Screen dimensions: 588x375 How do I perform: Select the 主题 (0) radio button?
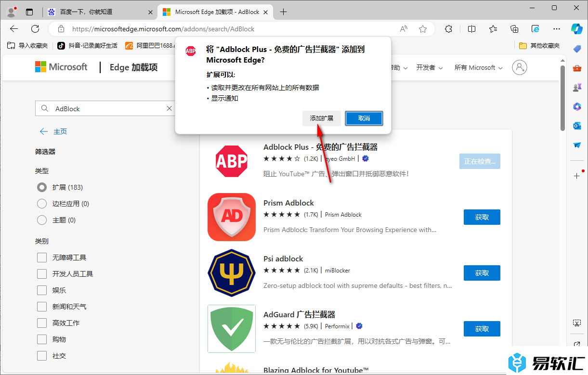pyautogui.click(x=42, y=220)
